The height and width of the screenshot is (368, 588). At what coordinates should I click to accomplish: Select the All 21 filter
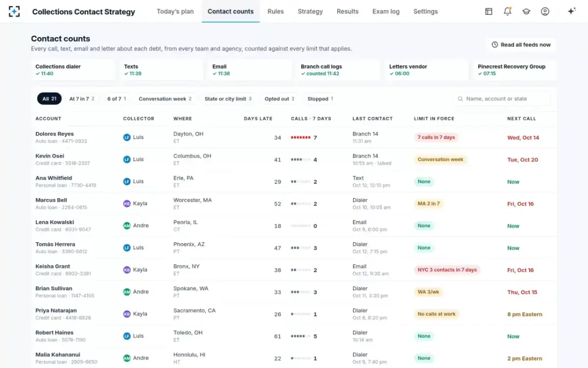coord(49,99)
